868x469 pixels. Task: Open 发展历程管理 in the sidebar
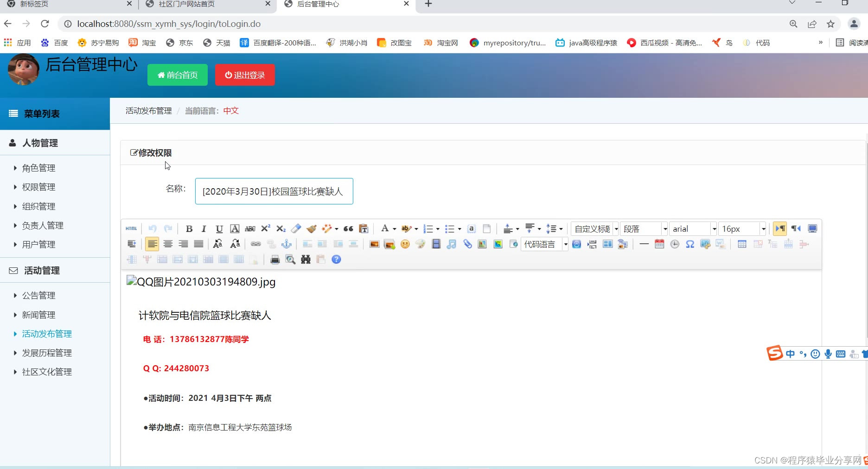coord(47,353)
